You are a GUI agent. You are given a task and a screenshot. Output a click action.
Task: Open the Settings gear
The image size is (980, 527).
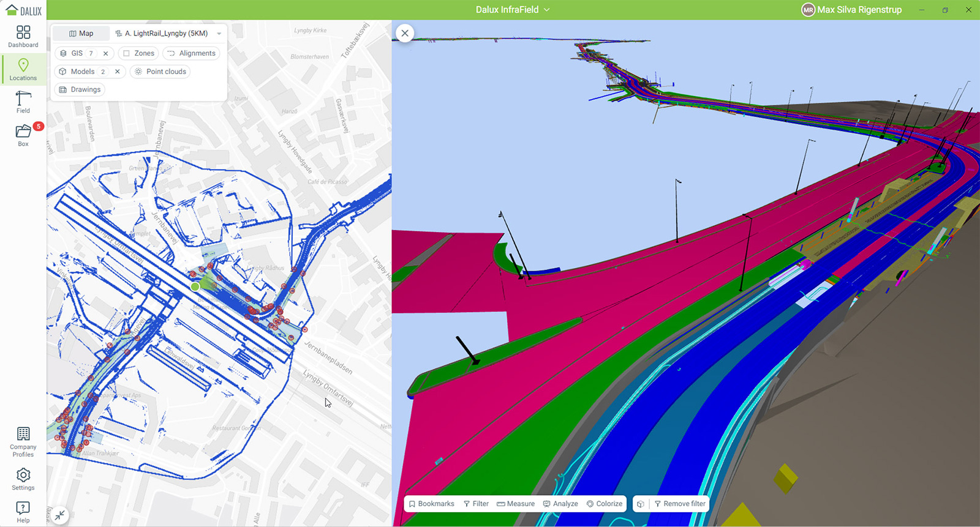click(23, 479)
